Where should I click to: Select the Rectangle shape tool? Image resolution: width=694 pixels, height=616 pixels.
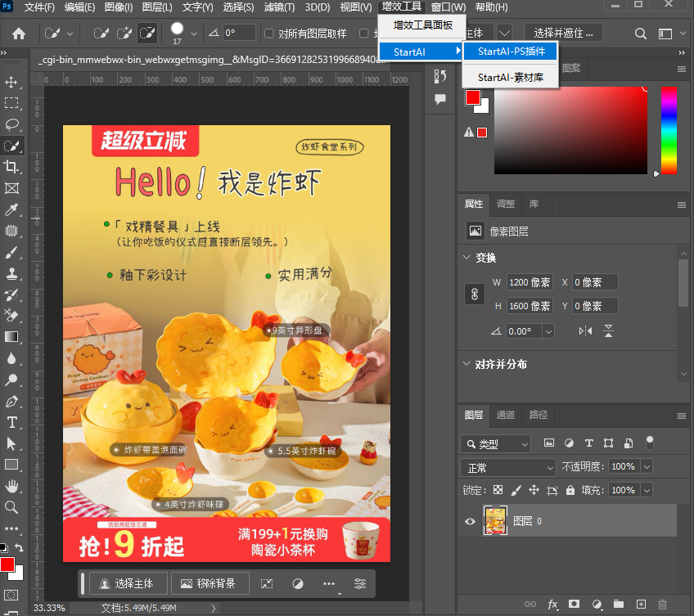(x=11, y=465)
